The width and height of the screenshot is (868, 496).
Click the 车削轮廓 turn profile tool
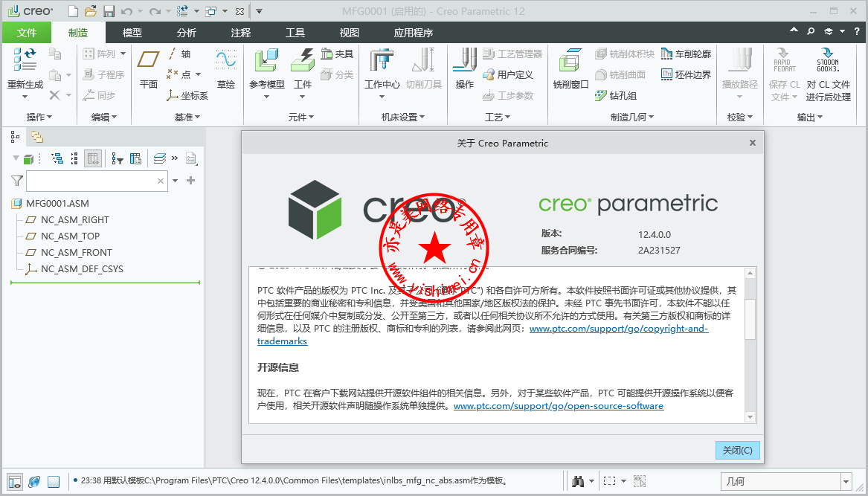[x=686, y=54]
